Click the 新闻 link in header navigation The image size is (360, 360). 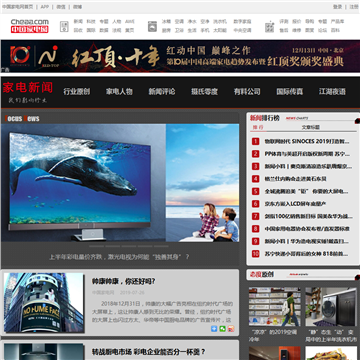(78, 21)
